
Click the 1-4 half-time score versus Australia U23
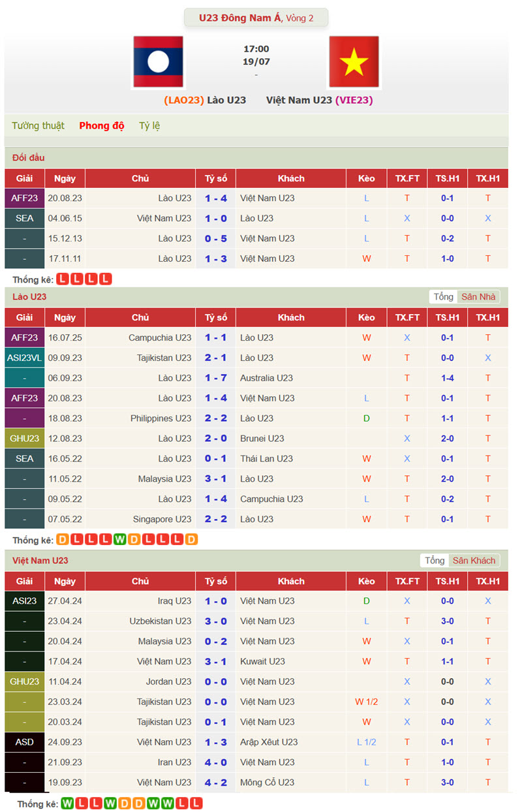pyautogui.click(x=447, y=378)
